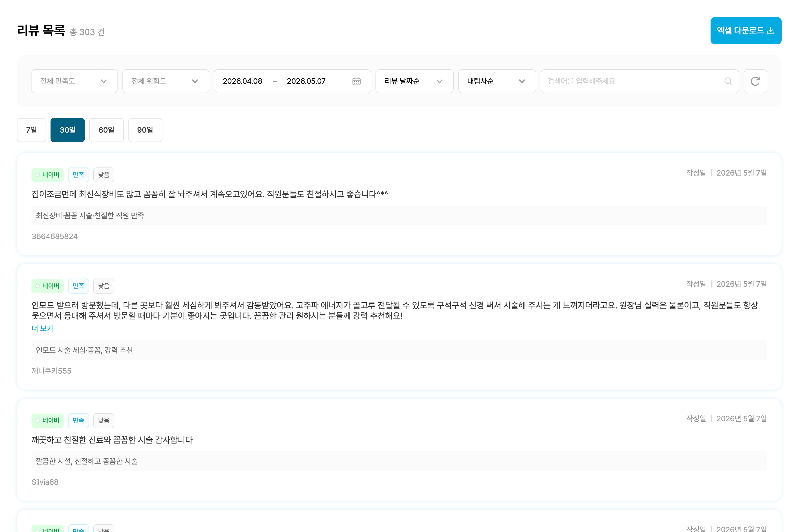Click the refresh reset icon button

755,81
